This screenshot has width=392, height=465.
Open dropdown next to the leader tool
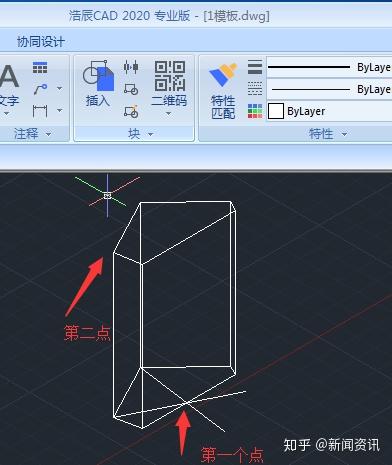[59, 89]
